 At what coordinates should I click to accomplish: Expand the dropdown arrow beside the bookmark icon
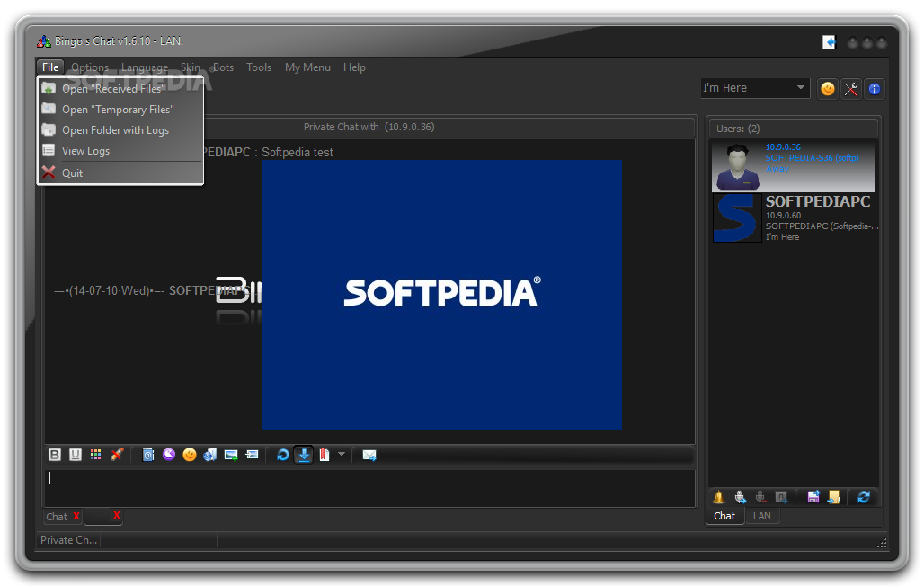(342, 454)
